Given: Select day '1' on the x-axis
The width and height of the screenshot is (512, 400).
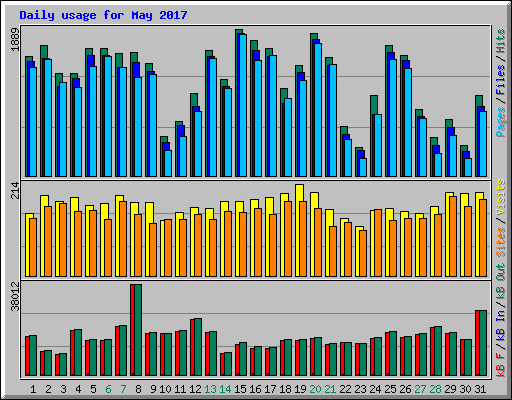Looking at the screenshot, I should [x=33, y=389].
